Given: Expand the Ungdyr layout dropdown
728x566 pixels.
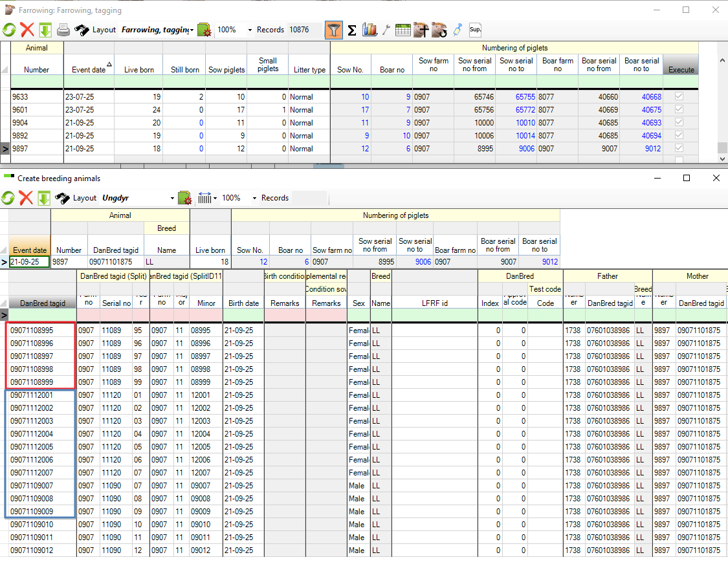Looking at the screenshot, I should (x=172, y=199).
